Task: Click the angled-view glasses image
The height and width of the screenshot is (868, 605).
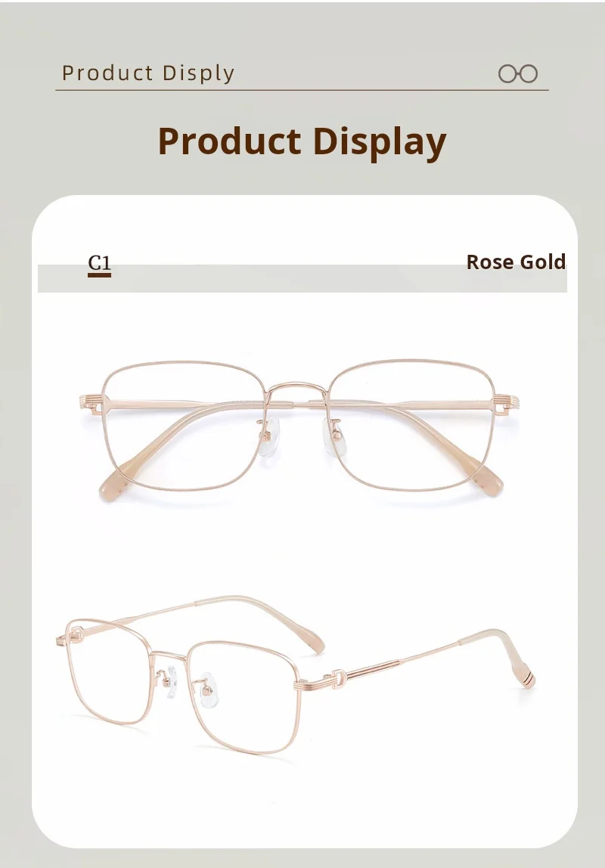Action: 296,674
